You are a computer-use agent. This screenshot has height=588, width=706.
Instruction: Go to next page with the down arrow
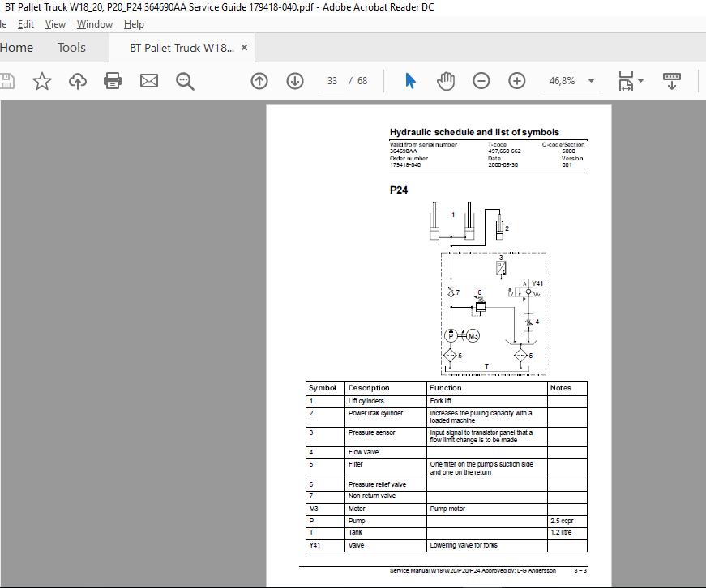(295, 81)
